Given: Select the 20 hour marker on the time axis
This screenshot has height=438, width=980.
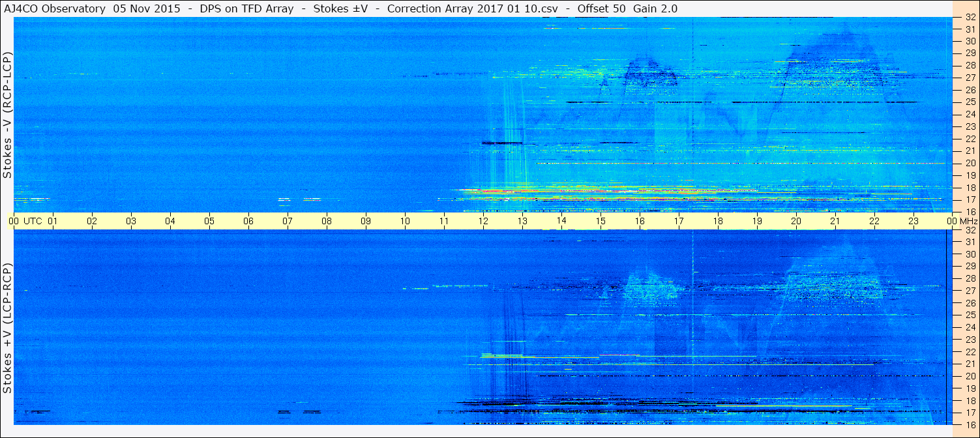Looking at the screenshot, I should [x=796, y=221].
